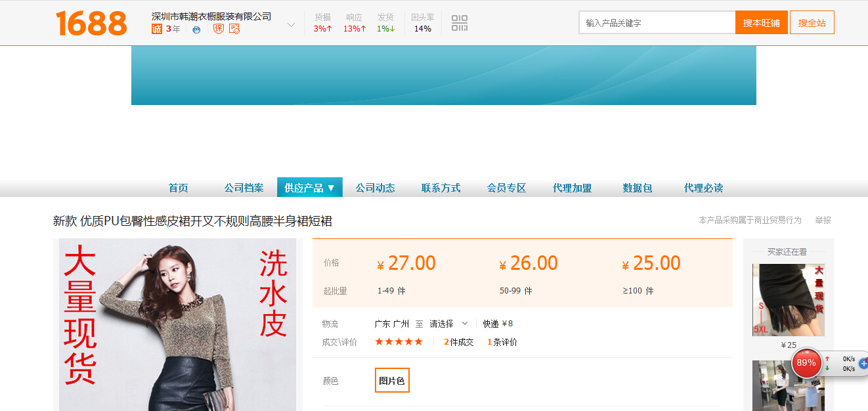Open the ¥25 lace skirt thumbnail
The height and width of the screenshot is (411, 868).
coord(788,300)
